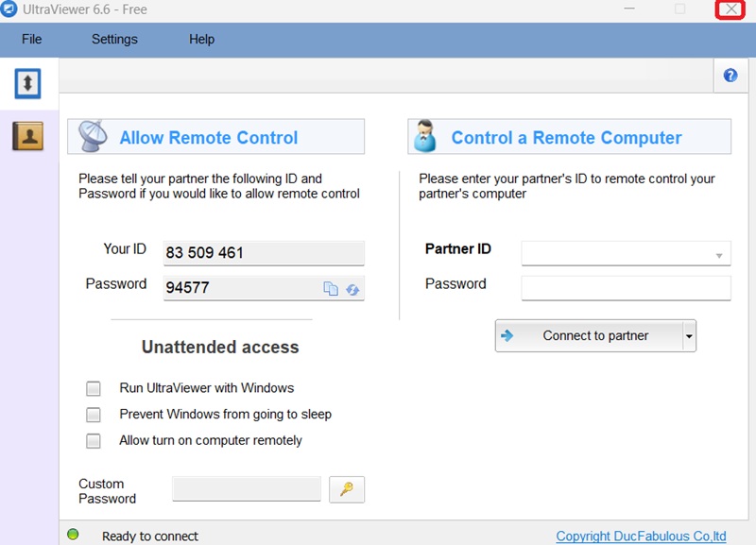This screenshot has height=545, width=756.
Task: Open the remote connection sidebar tab
Action: point(28,84)
